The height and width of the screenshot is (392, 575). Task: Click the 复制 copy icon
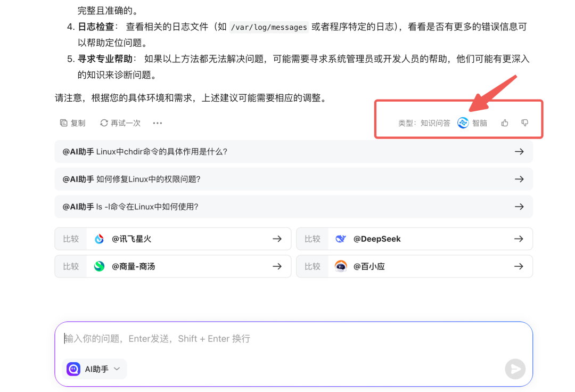click(63, 123)
